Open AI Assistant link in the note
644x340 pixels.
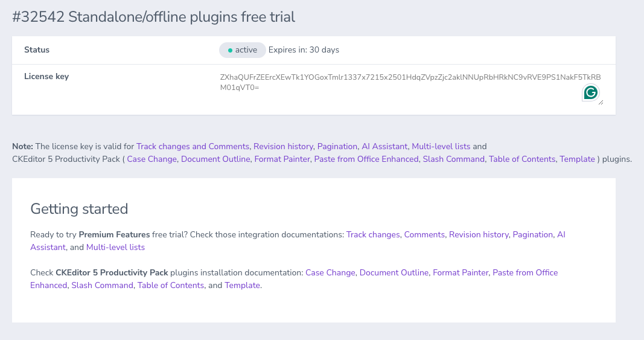[x=384, y=146]
